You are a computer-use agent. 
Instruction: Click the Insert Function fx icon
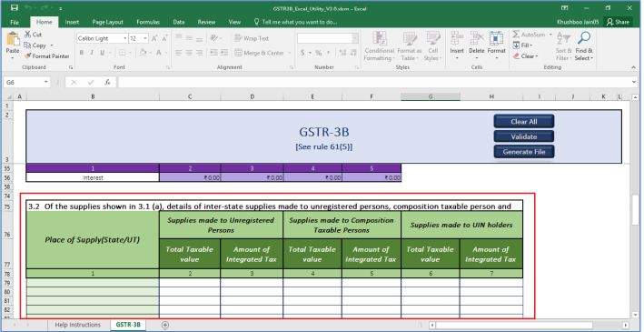(107, 82)
